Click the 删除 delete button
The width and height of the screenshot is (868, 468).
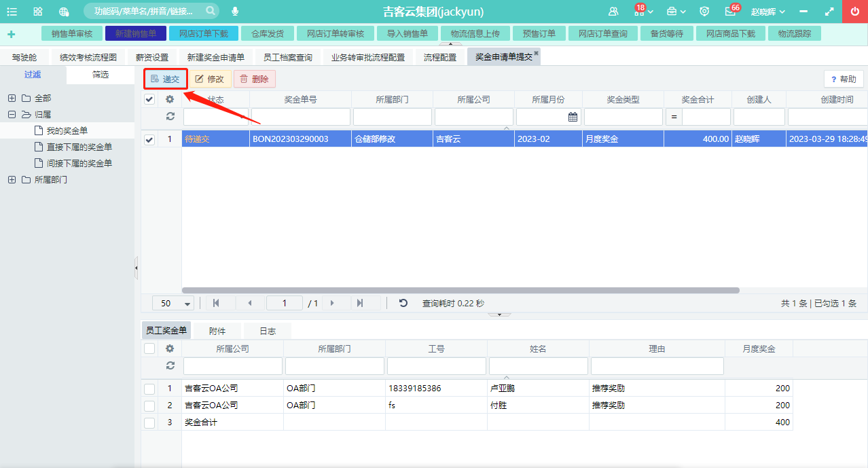[x=254, y=79]
